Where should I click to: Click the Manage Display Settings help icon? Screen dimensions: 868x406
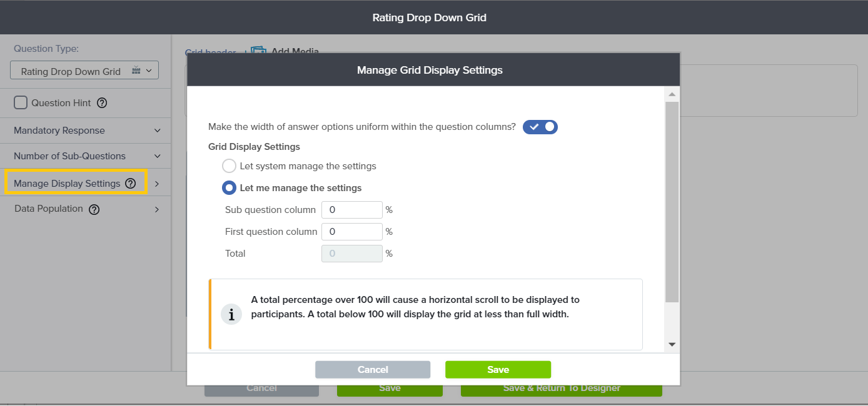click(x=130, y=184)
